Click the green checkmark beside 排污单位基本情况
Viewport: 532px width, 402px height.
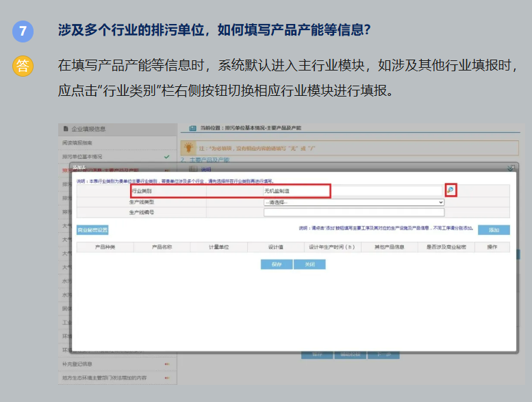tap(166, 156)
